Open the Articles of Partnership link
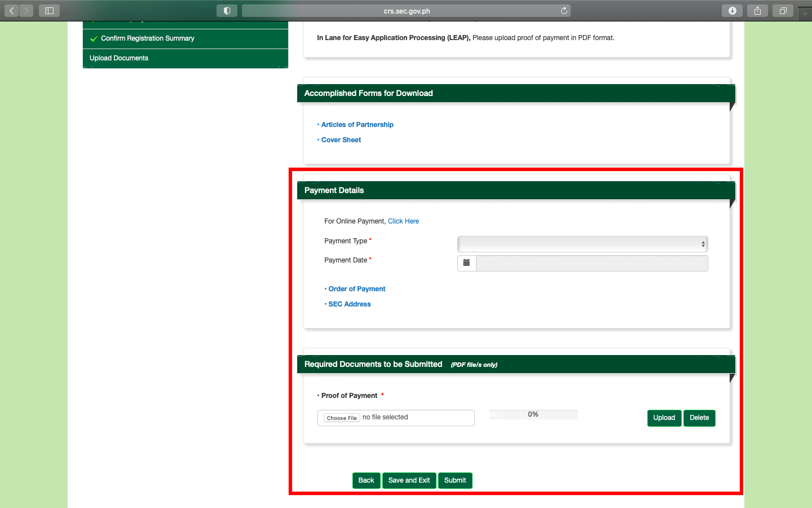The height and width of the screenshot is (508, 812). [357, 125]
